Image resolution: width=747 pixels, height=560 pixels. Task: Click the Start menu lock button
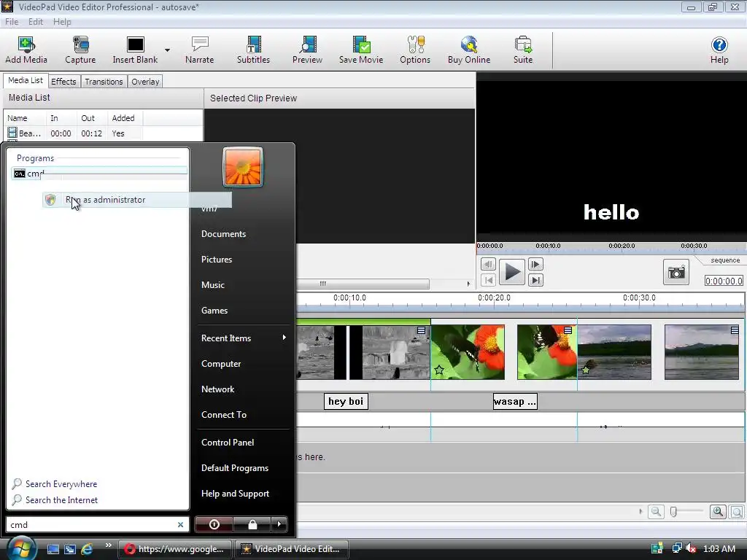tap(252, 524)
